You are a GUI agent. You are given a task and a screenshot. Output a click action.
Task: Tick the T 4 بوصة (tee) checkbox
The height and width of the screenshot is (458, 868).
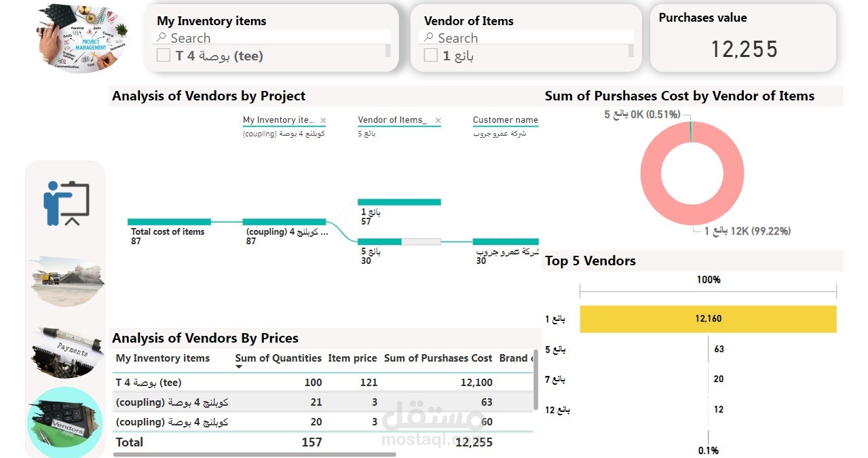(x=164, y=56)
